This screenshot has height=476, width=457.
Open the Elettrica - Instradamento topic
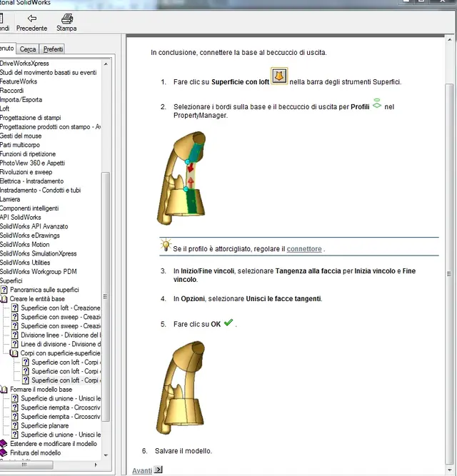tap(32, 181)
